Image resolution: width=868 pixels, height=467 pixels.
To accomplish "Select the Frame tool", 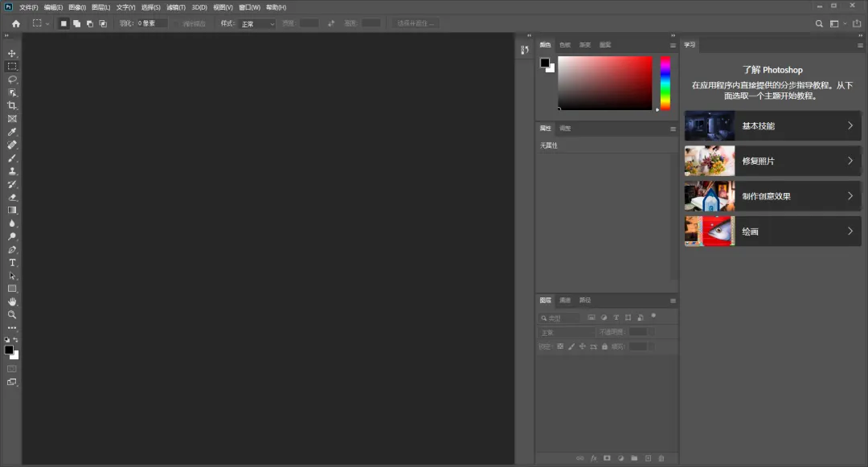I will pos(11,118).
